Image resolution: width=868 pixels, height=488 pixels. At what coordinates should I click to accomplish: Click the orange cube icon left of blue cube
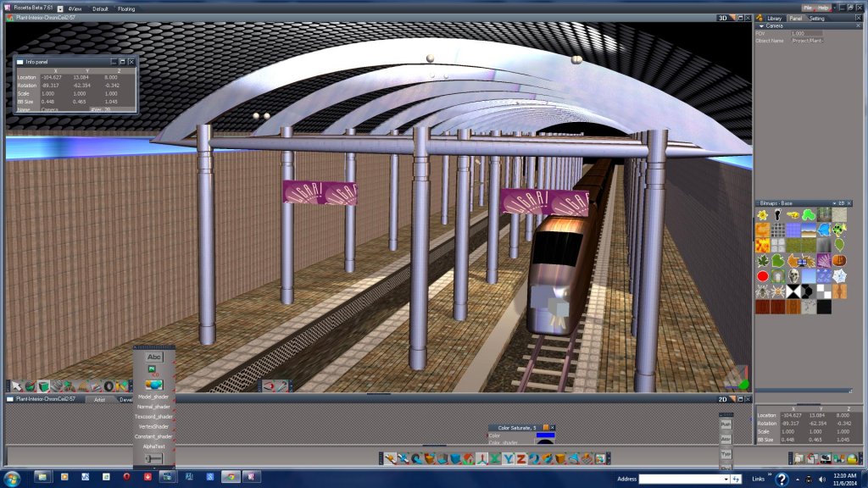coord(430,458)
